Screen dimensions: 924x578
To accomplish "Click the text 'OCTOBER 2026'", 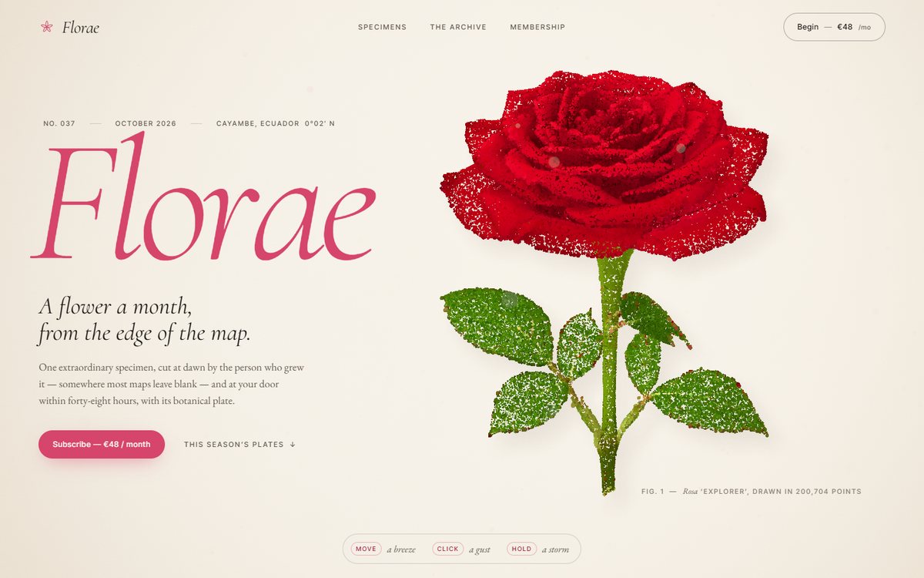I will pyautogui.click(x=146, y=123).
